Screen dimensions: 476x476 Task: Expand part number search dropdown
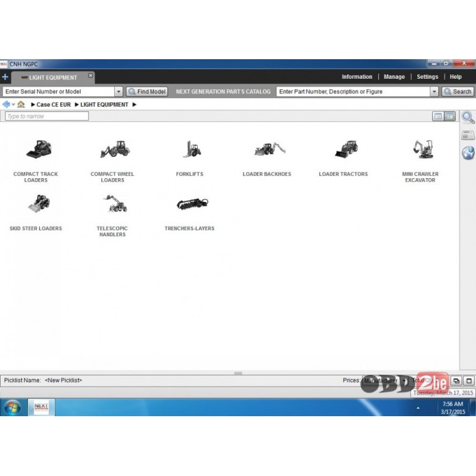(434, 92)
